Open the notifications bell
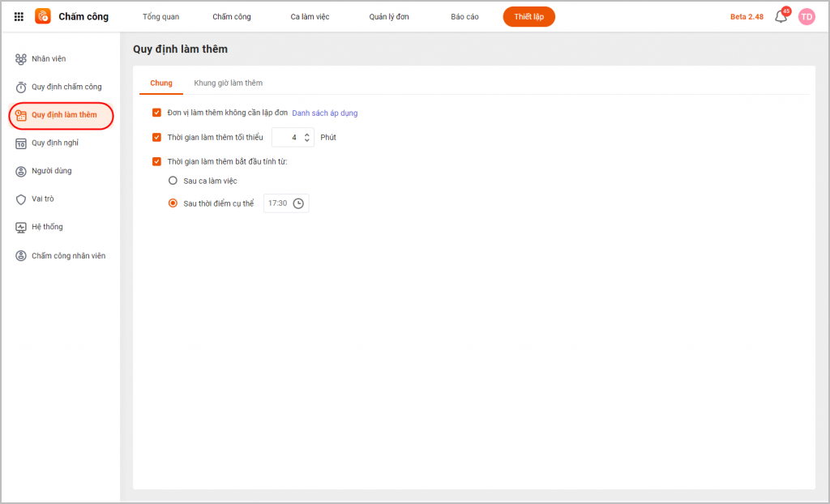Image resolution: width=830 pixels, height=504 pixels. 781,16
